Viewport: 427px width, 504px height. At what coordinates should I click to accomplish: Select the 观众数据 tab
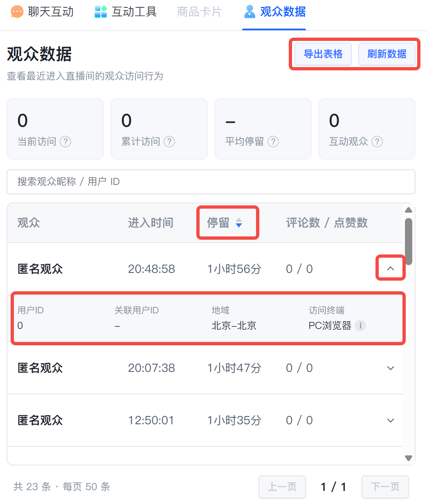[x=274, y=11]
